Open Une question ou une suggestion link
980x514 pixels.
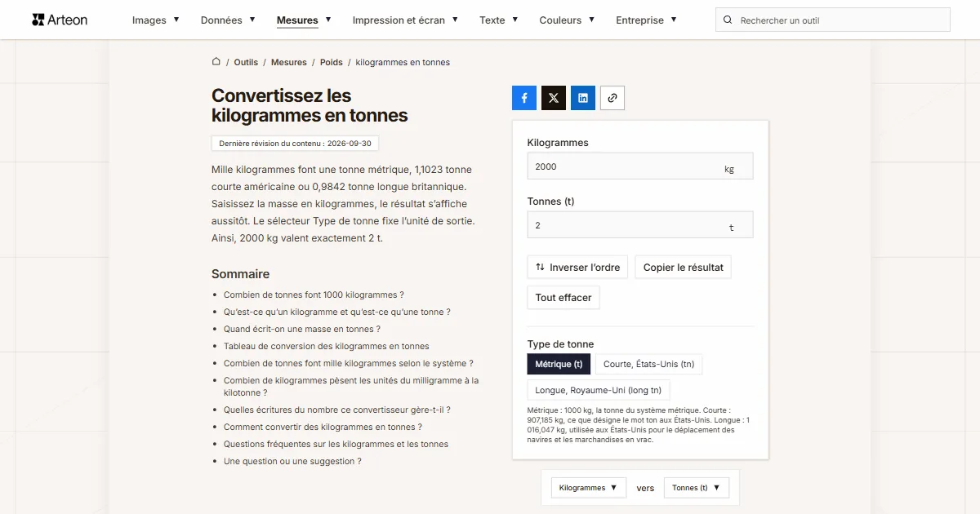coord(292,462)
